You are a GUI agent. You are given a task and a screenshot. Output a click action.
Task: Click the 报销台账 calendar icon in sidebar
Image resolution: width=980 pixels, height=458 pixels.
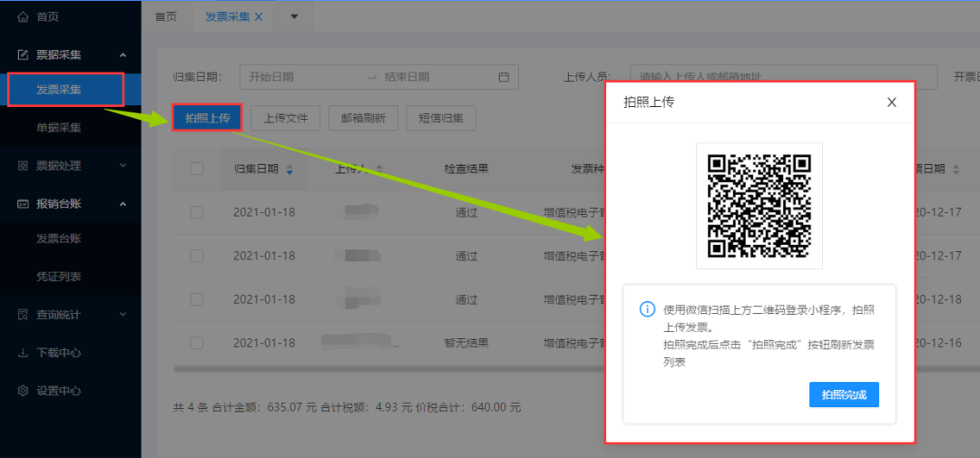[23, 204]
